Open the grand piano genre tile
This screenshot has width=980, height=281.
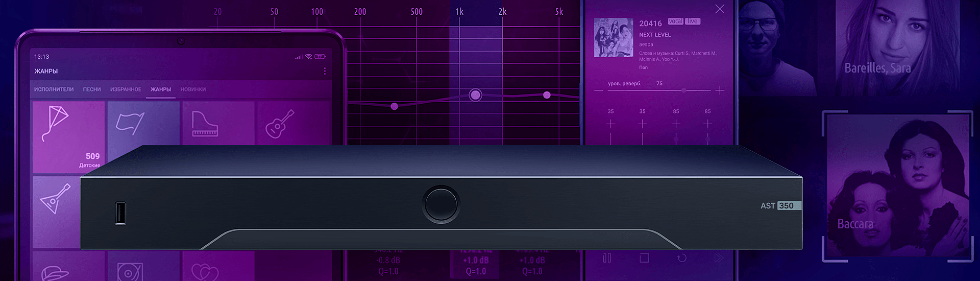(x=218, y=124)
